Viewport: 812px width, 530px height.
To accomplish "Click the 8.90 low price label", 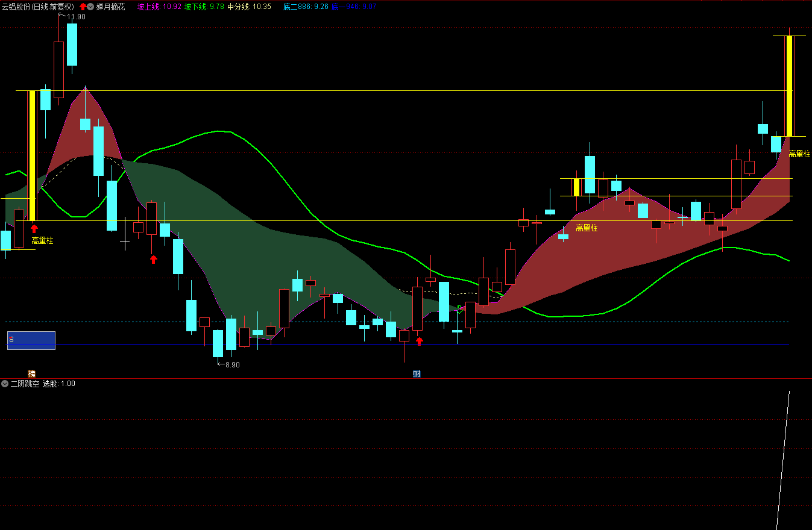I will click(x=232, y=365).
